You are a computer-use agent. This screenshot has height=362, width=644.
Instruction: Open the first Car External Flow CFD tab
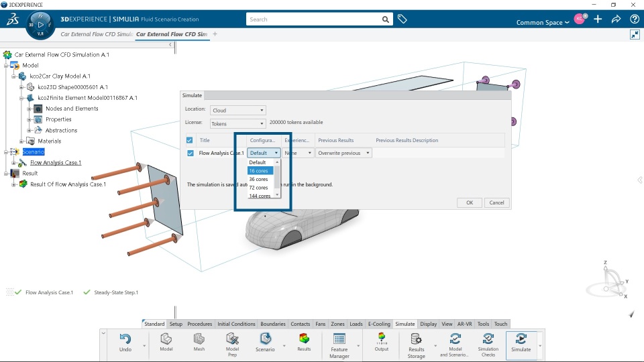click(97, 34)
